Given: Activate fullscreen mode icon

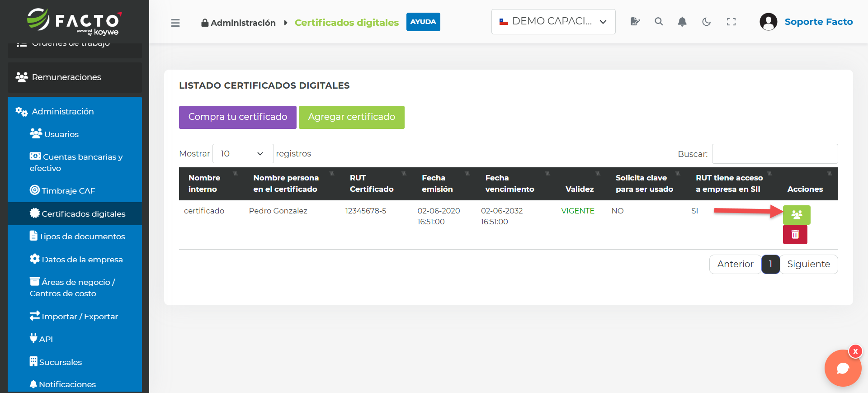Looking at the screenshot, I should pyautogui.click(x=731, y=21).
